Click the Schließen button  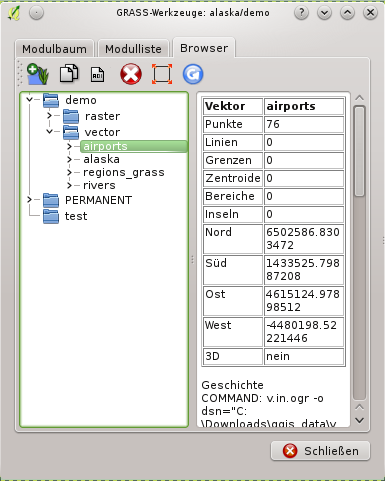pyautogui.click(x=320, y=451)
